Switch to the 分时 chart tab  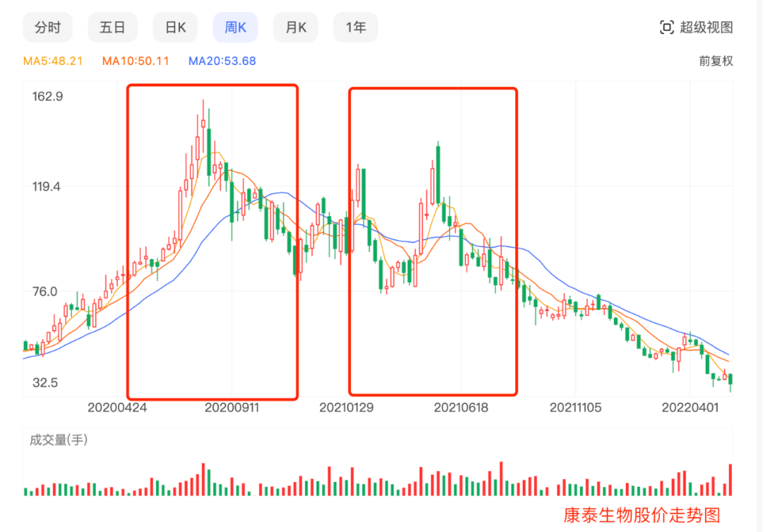point(48,28)
